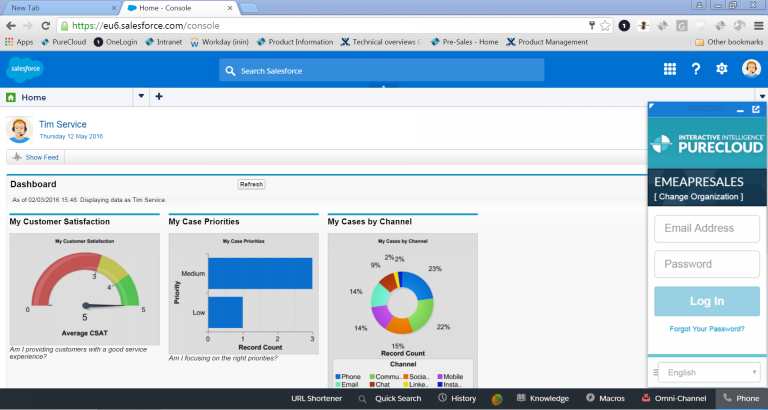Click the Phone legend color swatch
This screenshot has height=410, width=768.
click(x=338, y=377)
